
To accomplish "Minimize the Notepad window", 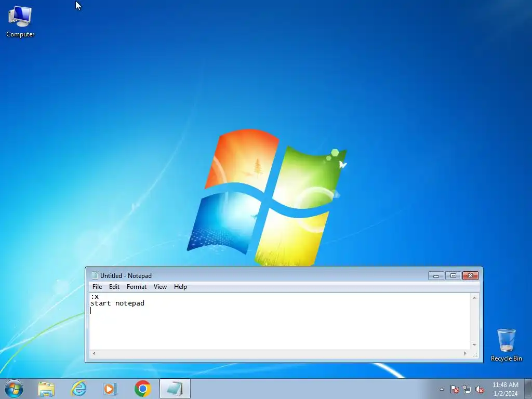I will click(x=436, y=275).
